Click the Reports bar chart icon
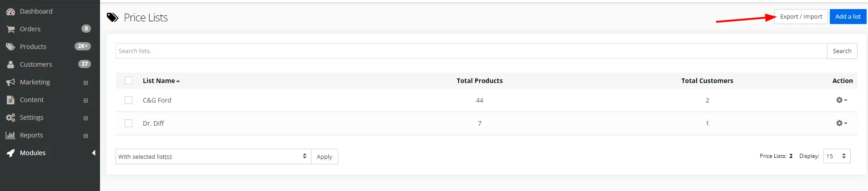The image size is (868, 191). point(10,135)
